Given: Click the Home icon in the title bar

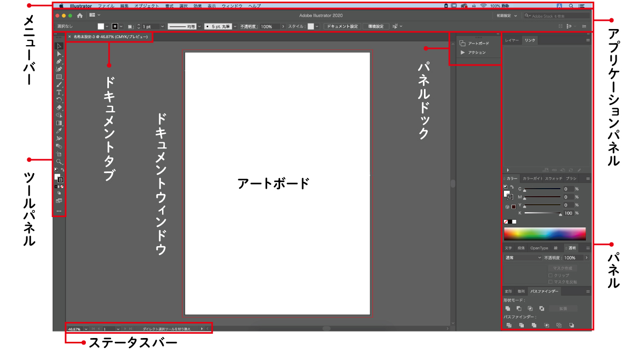Looking at the screenshot, I should tap(80, 16).
